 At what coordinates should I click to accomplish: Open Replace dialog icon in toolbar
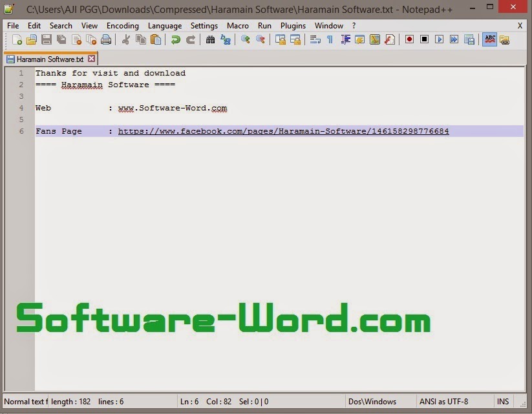tap(226, 39)
